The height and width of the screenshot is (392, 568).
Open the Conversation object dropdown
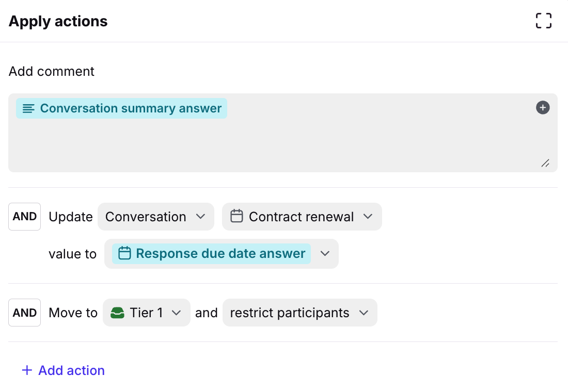click(x=155, y=217)
